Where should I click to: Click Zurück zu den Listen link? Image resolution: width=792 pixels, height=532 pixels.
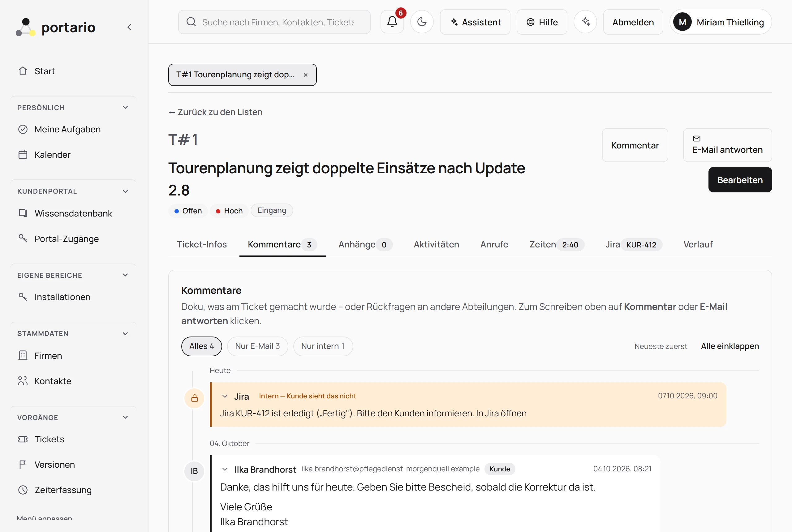[215, 112]
